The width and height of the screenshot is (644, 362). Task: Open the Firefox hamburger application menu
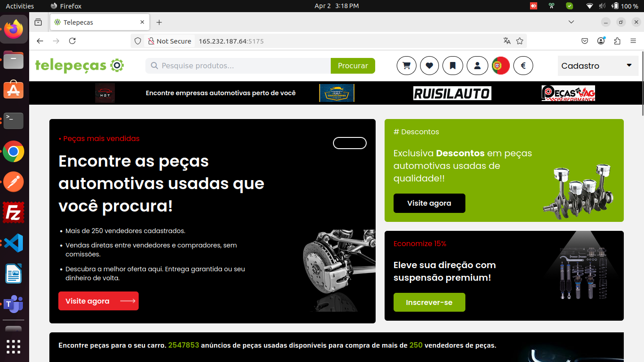633,41
